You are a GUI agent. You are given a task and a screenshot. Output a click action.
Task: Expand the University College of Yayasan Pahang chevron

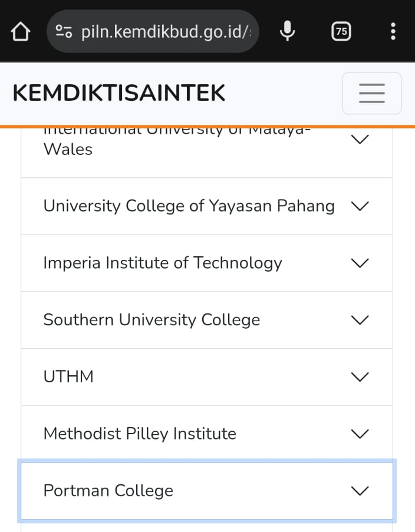pyautogui.click(x=360, y=206)
